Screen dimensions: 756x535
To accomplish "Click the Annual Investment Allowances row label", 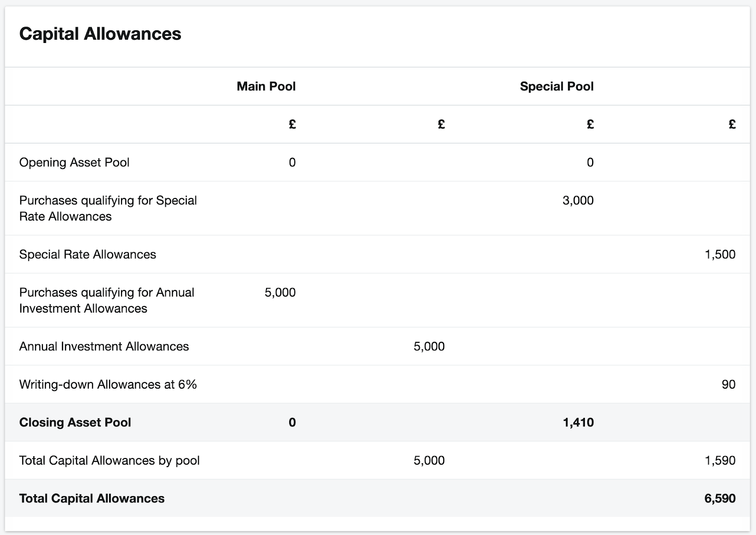I will coord(103,346).
